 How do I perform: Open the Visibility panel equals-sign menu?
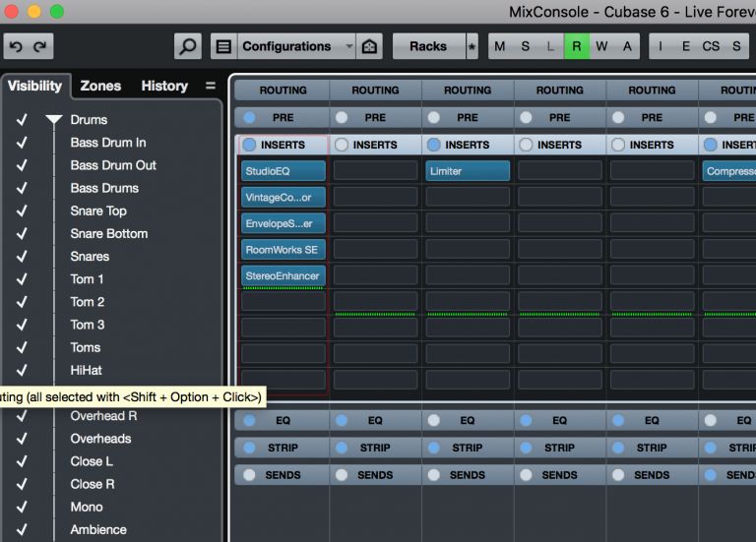[x=210, y=86]
